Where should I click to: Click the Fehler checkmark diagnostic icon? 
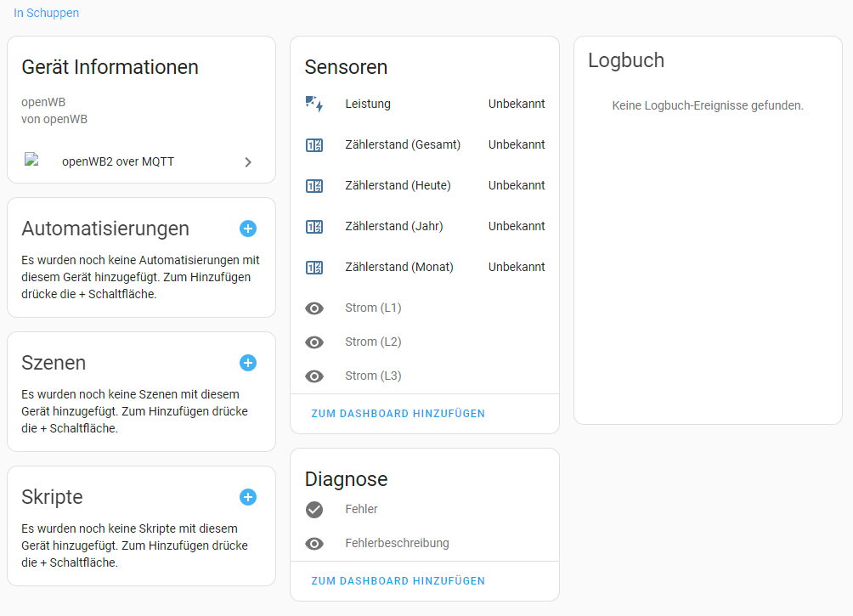tap(314, 510)
